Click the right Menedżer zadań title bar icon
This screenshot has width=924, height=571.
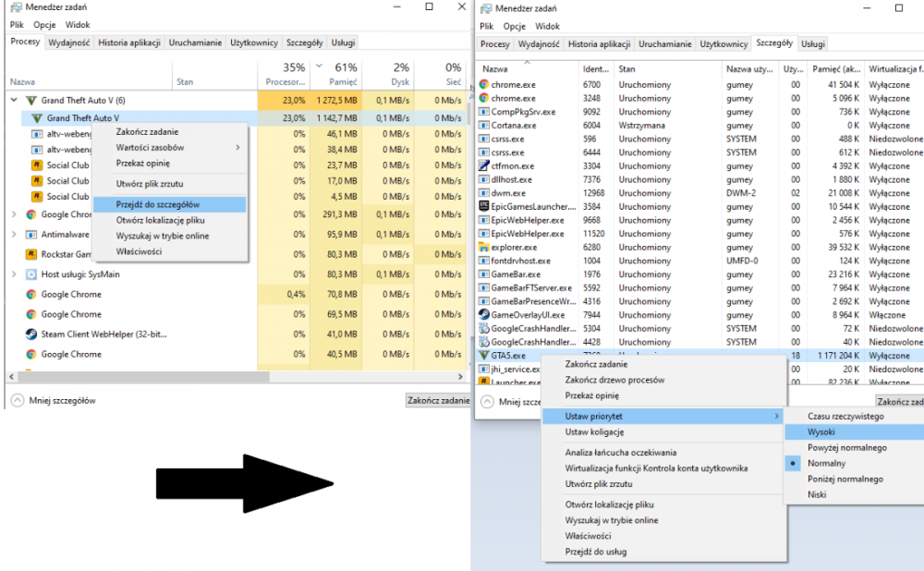486,8
